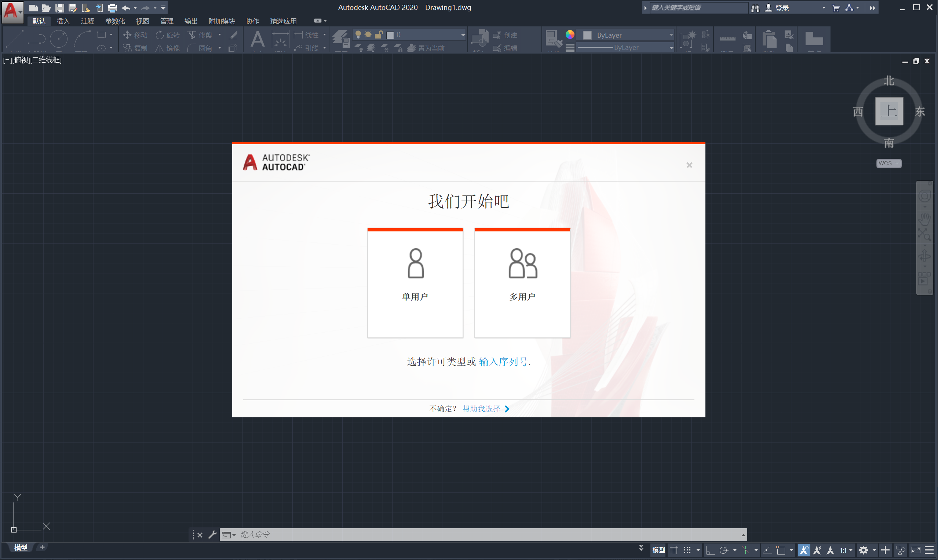The image size is (938, 560).
Task: Choose the 多用户 license option
Action: coord(522,283)
